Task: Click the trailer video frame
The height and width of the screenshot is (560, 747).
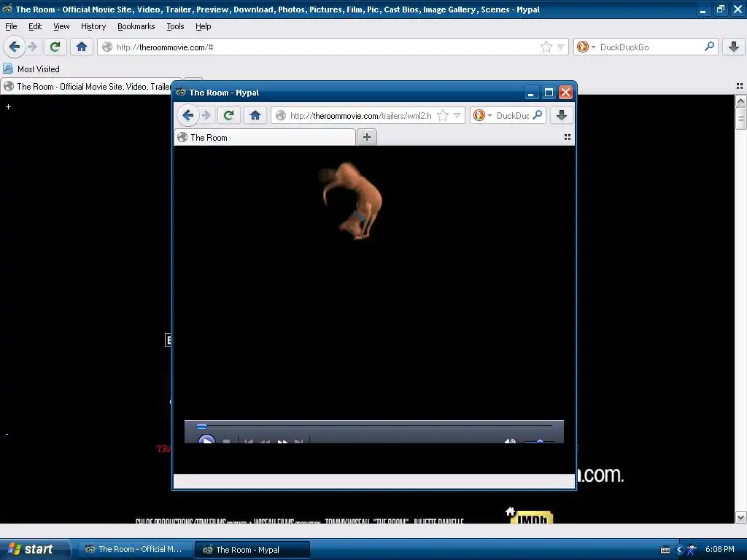Action: (374, 283)
